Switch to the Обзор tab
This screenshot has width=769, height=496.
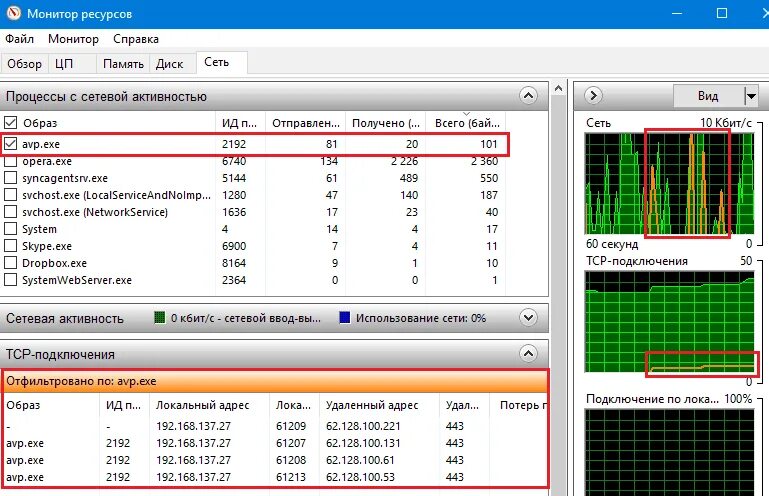click(x=25, y=64)
